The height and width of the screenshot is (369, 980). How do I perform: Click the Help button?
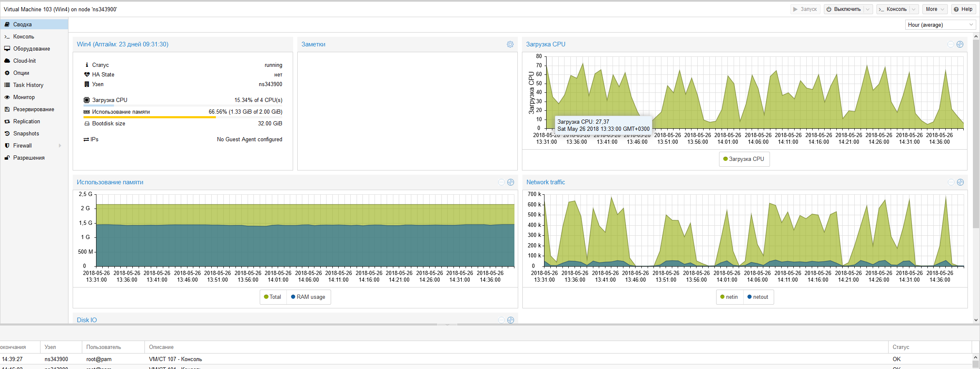pos(963,9)
